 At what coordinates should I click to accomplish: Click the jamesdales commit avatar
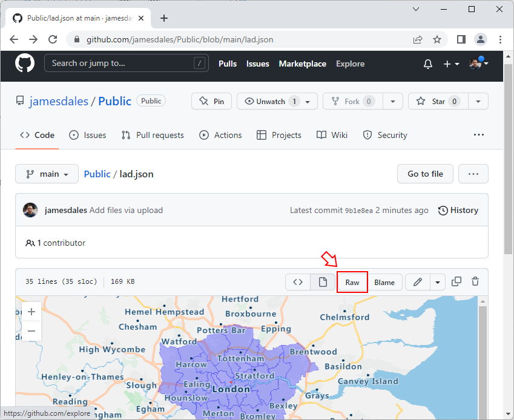(x=30, y=210)
